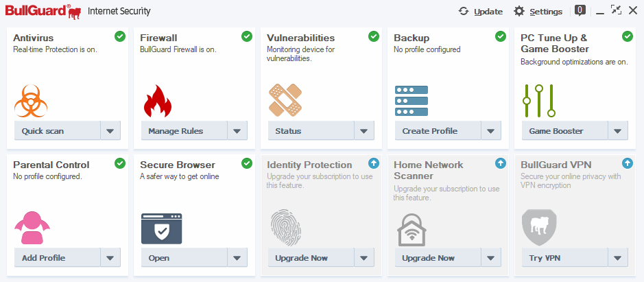Viewport: 644px width, 282px height.
Task: Click the Backup server stack icon
Action: 412,101
